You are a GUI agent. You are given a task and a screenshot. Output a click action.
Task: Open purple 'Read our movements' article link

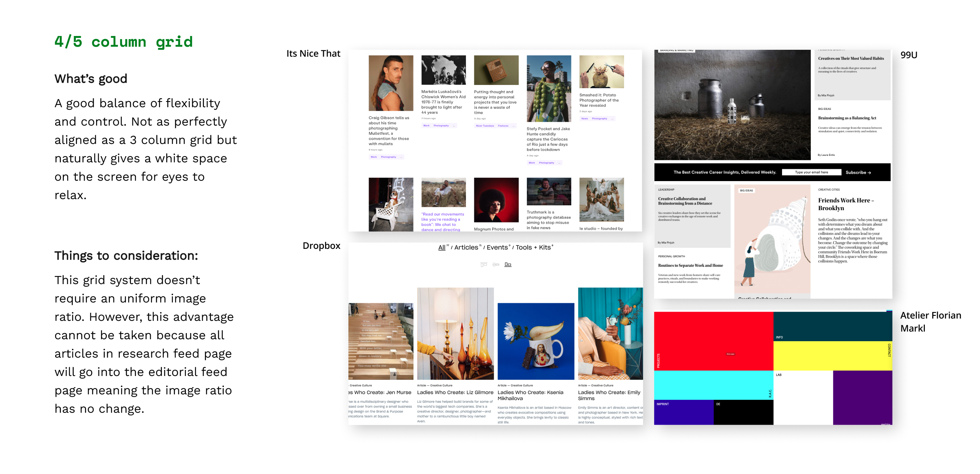pos(443,222)
